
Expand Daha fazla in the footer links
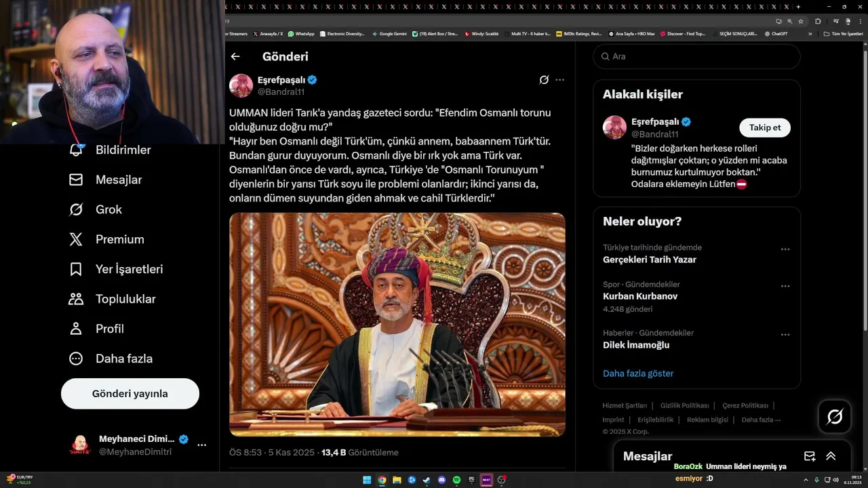tap(761, 420)
